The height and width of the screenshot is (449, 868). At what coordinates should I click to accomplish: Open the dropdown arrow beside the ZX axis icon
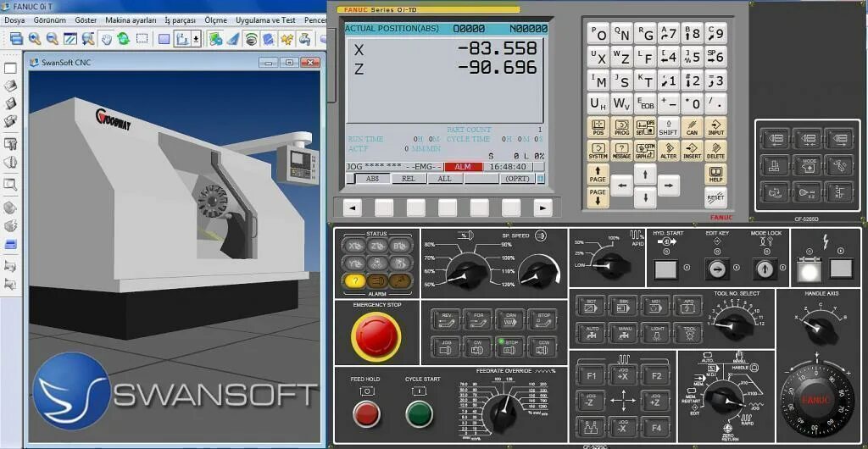coord(196,39)
